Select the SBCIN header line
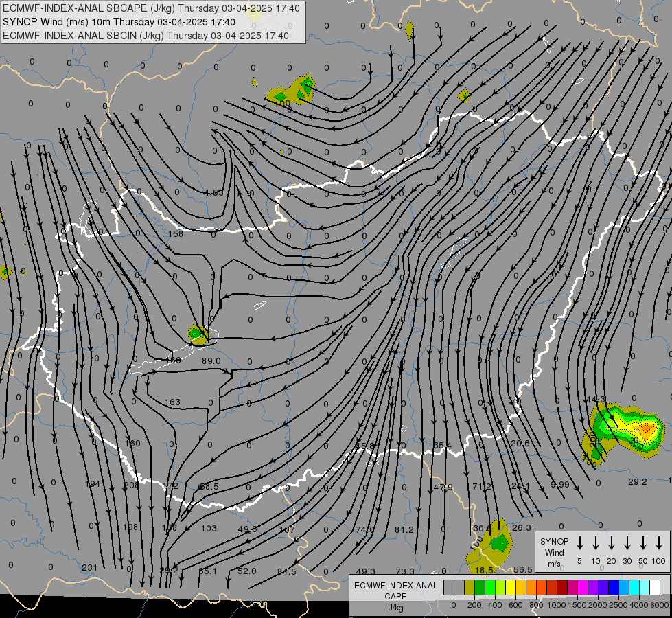 (x=146, y=36)
